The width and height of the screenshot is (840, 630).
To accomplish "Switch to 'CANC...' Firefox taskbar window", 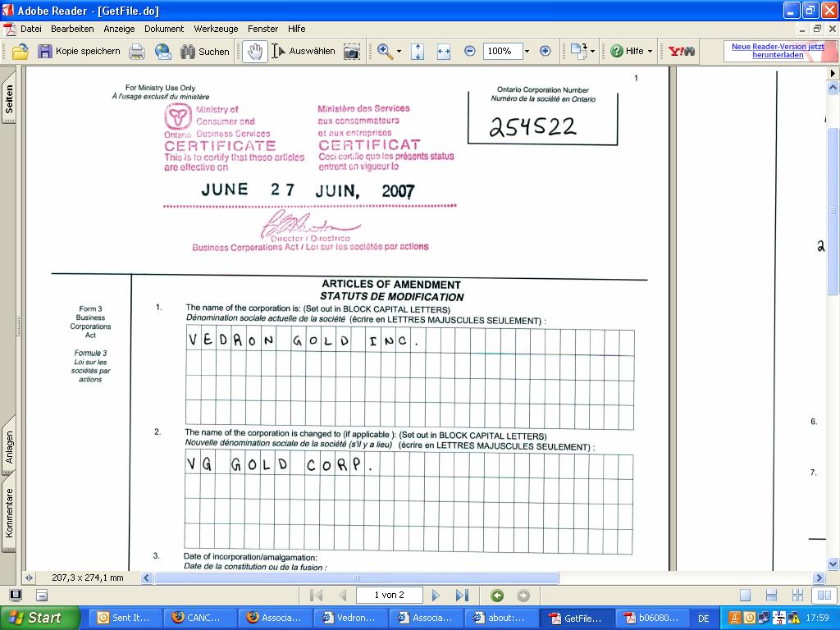I will point(199,618).
